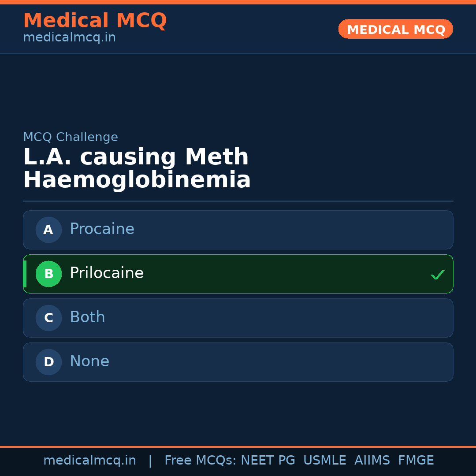Click FMGE in the footer
Image resolution: width=476 pixels, height=476 pixels.
(x=416, y=461)
